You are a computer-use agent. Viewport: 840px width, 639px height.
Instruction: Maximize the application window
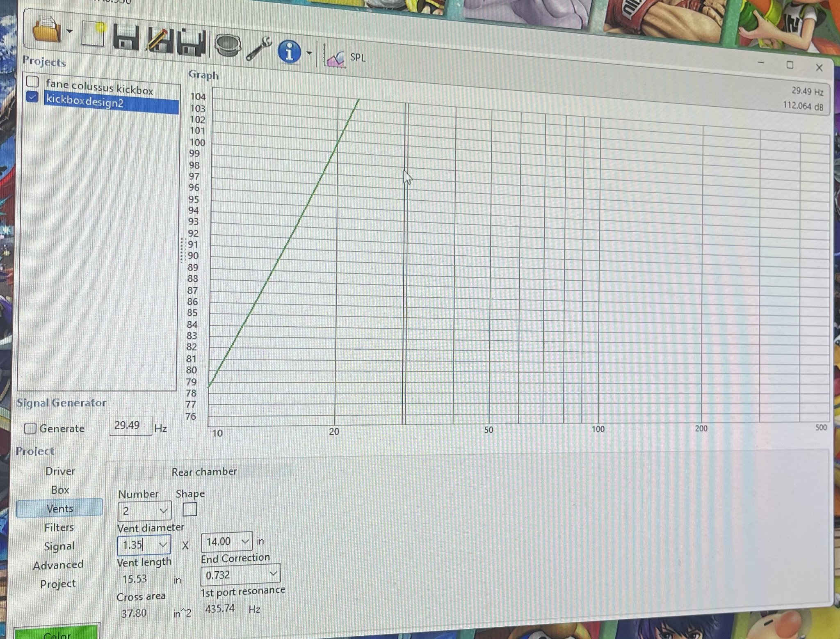point(790,65)
